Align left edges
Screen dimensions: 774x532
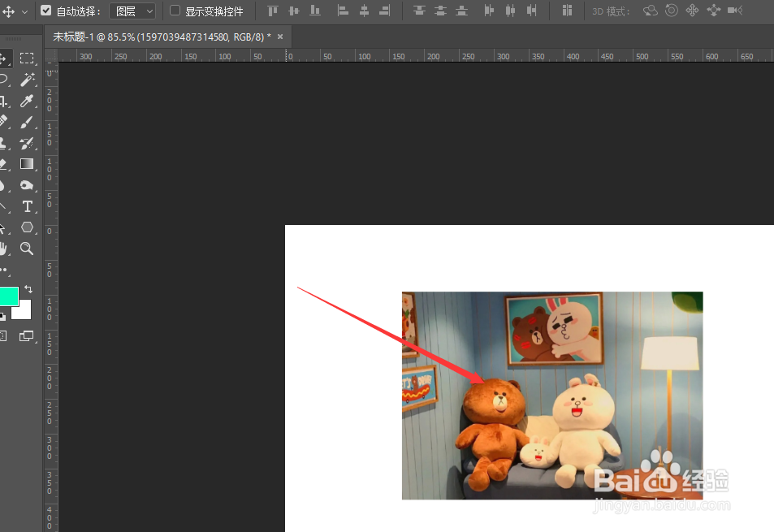[x=343, y=11]
